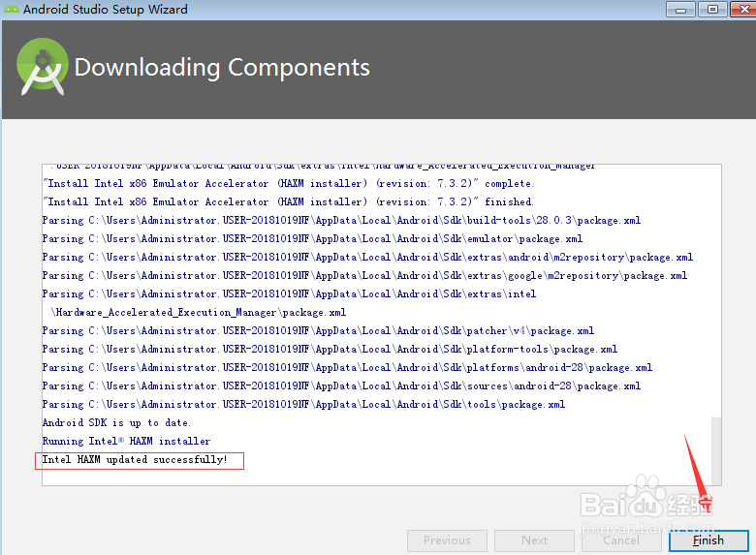Click the Finish button

[709, 540]
